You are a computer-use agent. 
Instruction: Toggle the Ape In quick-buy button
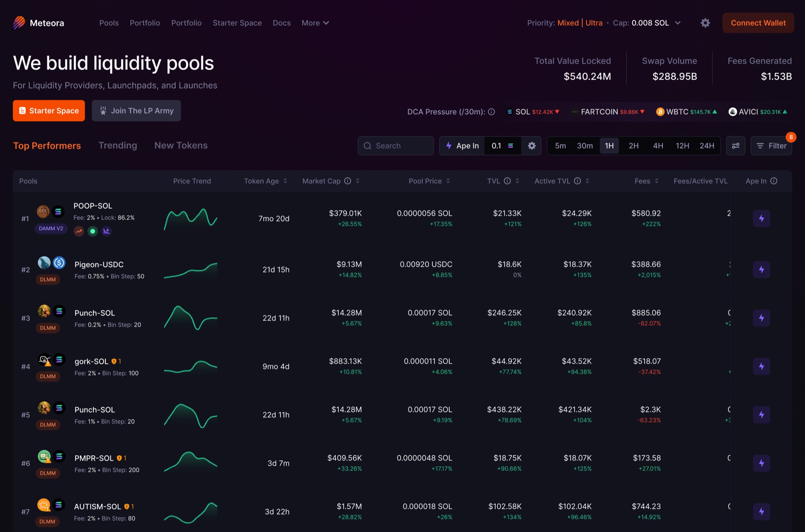coord(462,146)
